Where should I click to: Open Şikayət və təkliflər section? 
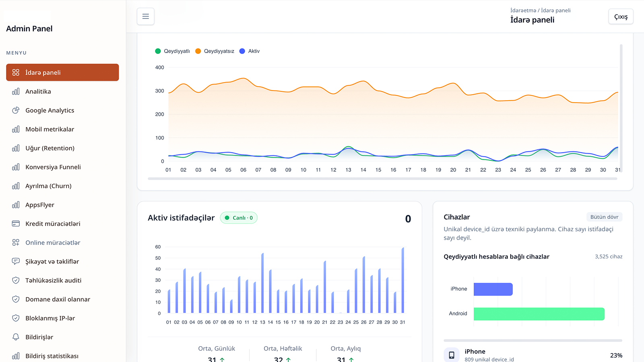[x=62, y=261]
